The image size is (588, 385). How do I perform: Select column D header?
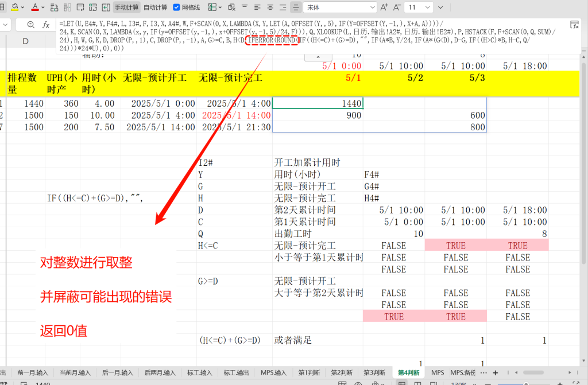click(25, 41)
